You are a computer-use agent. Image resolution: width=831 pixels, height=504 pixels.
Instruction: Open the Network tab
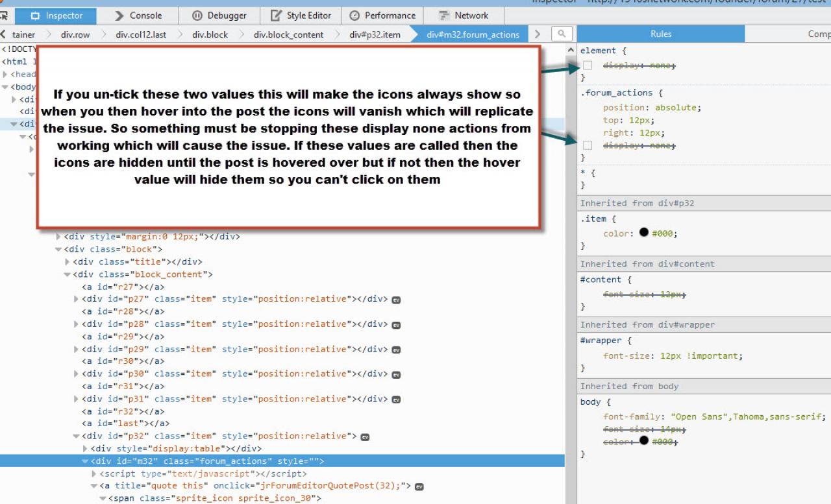[464, 16]
